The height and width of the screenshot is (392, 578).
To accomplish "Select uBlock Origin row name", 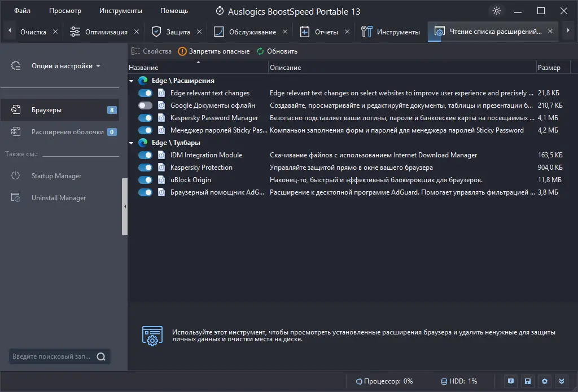I will pyautogui.click(x=191, y=180).
